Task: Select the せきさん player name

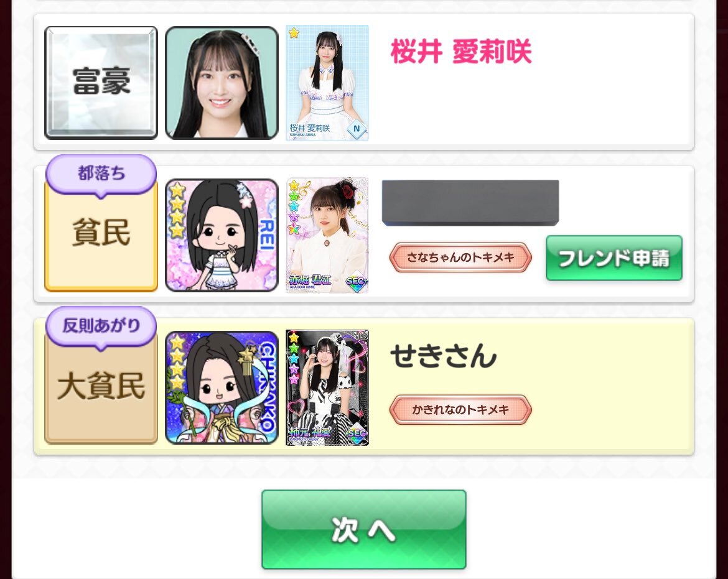Action: pyautogui.click(x=444, y=356)
